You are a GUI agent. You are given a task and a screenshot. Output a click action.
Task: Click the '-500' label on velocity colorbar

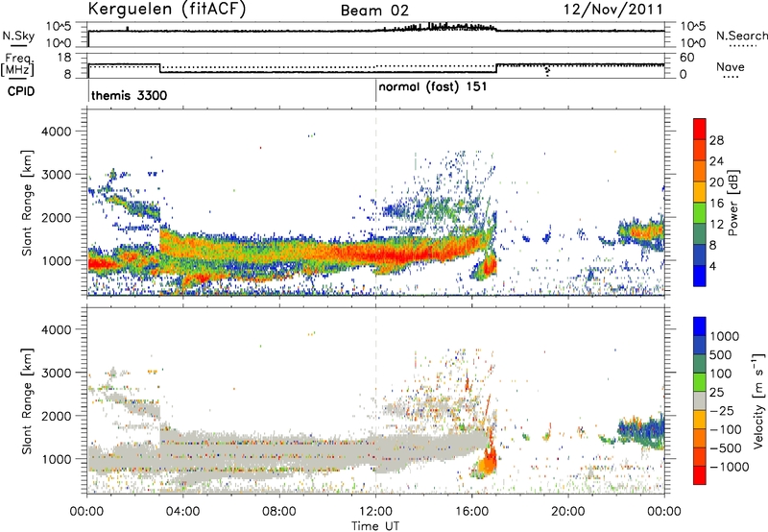point(725,447)
